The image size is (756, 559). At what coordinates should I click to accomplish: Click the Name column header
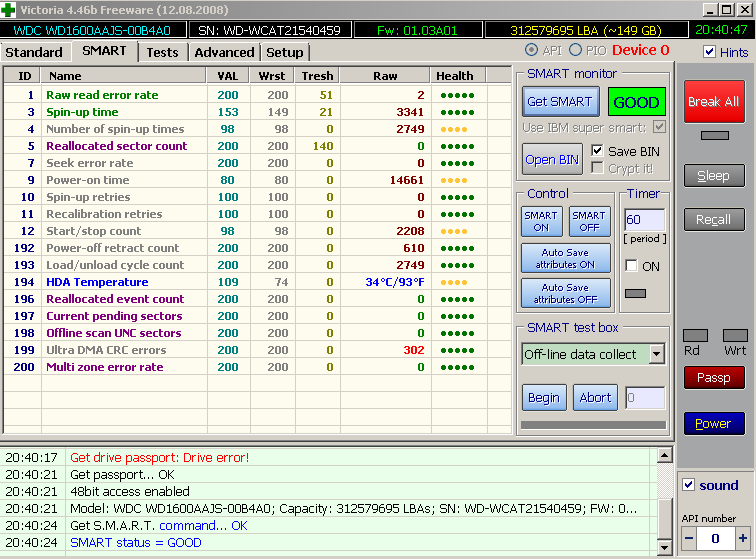coord(124,76)
